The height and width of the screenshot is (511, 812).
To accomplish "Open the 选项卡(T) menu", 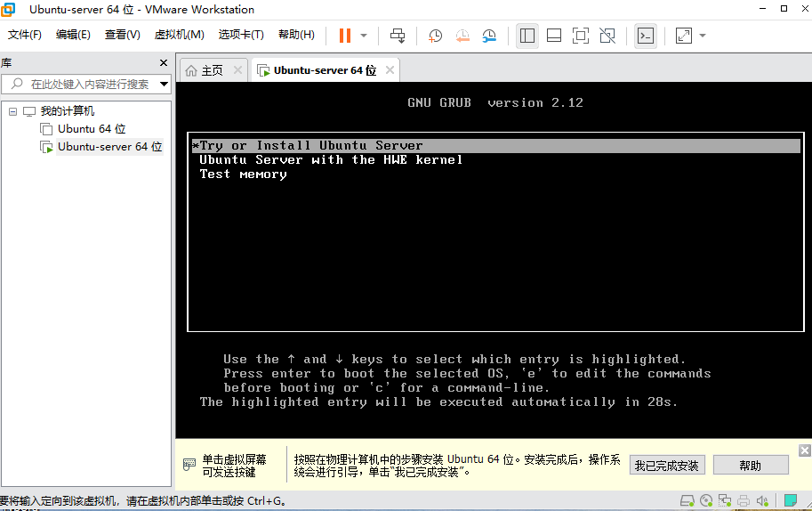I will pos(241,35).
